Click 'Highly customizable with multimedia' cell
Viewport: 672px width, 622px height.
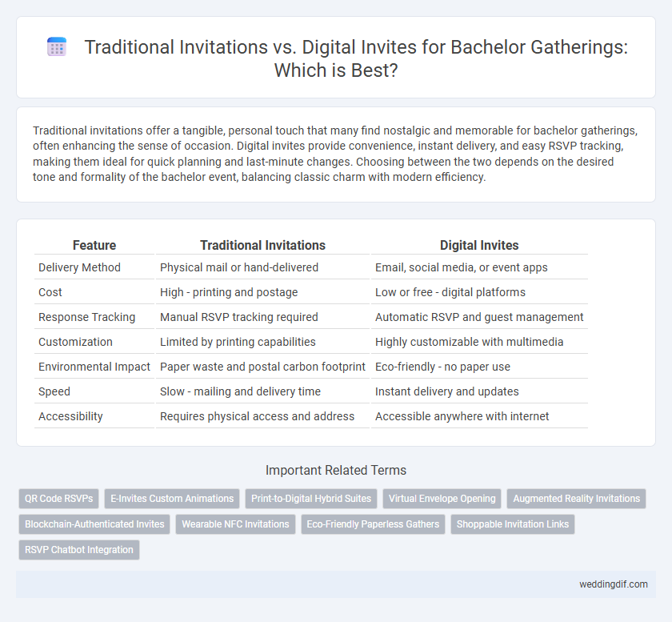(x=479, y=342)
